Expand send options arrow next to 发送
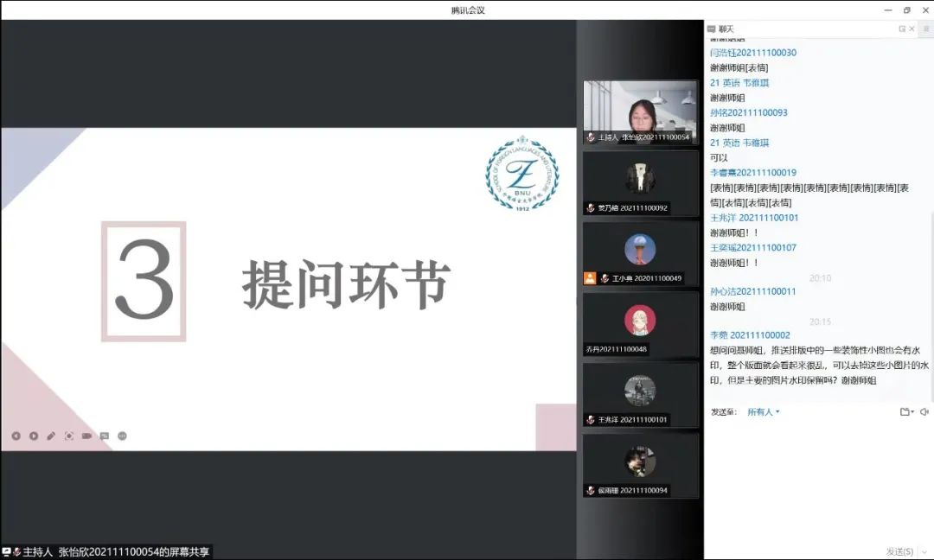934x560 pixels. [x=924, y=551]
